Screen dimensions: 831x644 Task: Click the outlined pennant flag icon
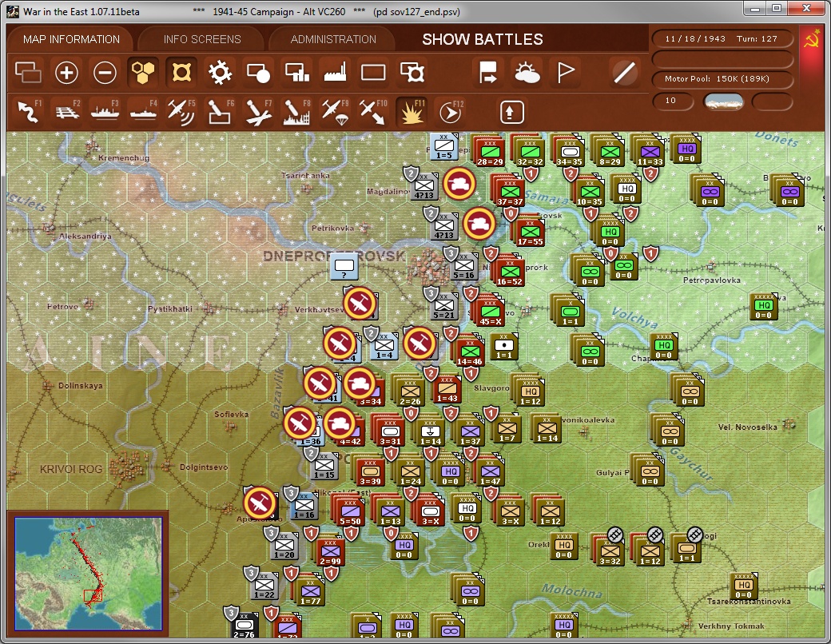click(565, 73)
